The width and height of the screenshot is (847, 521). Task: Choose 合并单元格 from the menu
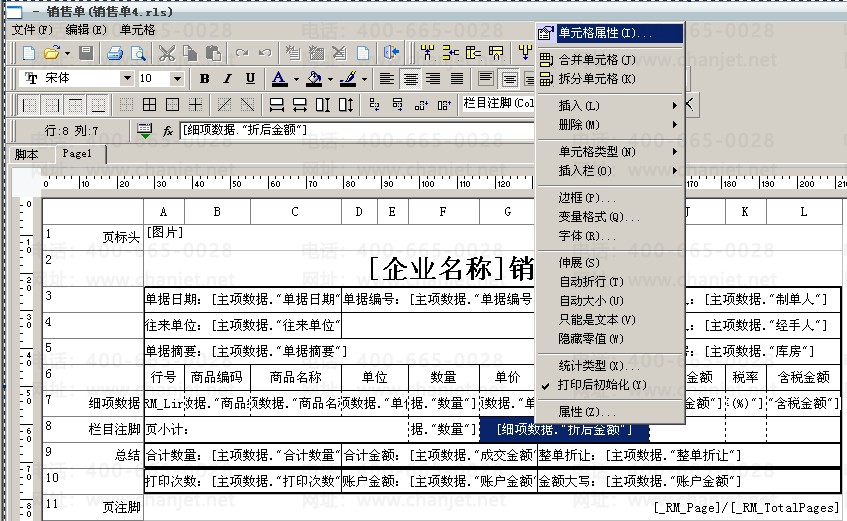pyautogui.click(x=596, y=60)
